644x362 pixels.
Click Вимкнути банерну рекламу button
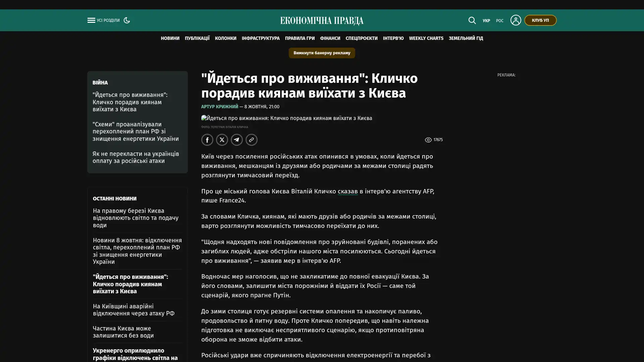(322, 53)
